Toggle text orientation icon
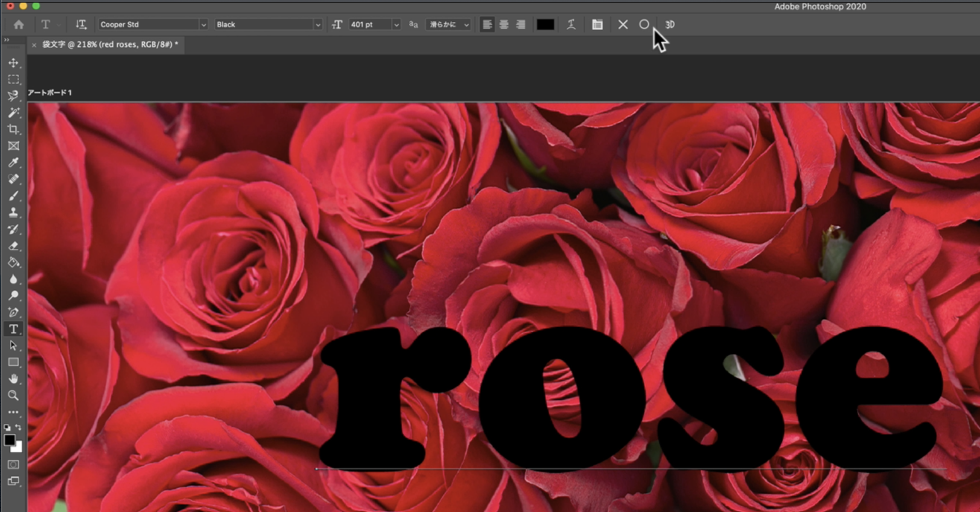 (x=81, y=24)
